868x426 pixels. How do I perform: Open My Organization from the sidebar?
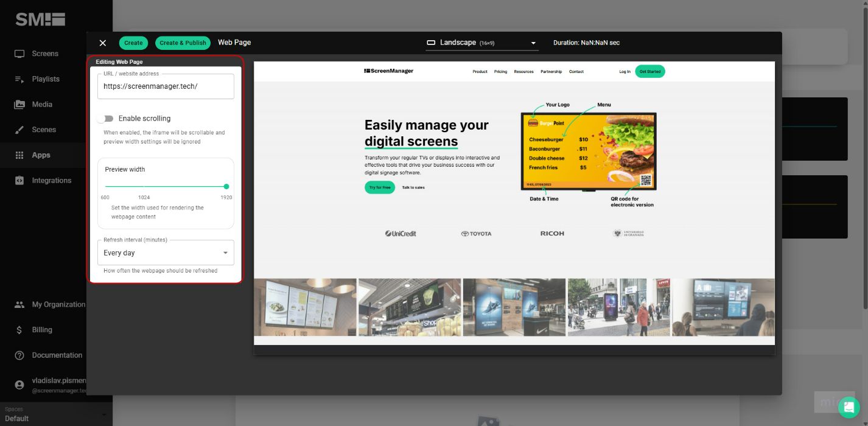20,304
